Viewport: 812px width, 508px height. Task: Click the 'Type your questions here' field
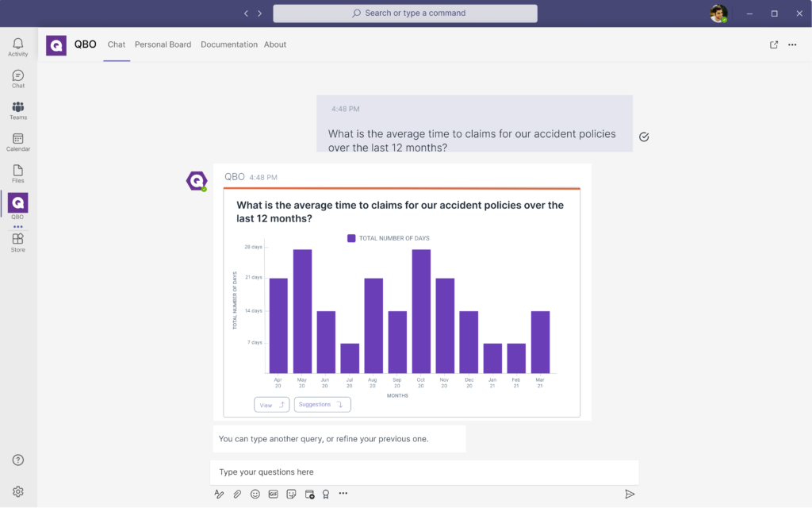[424, 472]
